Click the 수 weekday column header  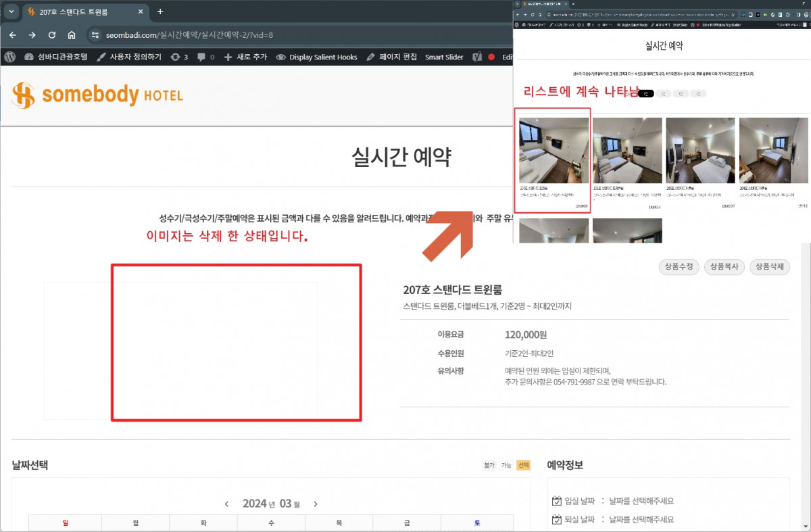[x=271, y=523]
